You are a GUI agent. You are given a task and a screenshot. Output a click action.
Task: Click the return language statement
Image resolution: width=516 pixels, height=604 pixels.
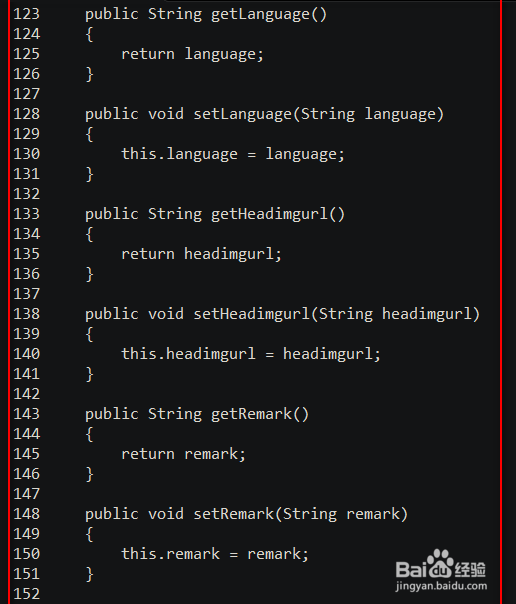[x=193, y=54]
